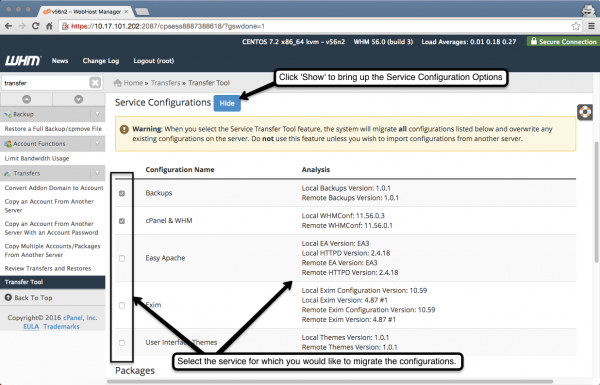Reload the page with the refresh icon
The height and width of the screenshot is (385, 600).
coord(36,26)
